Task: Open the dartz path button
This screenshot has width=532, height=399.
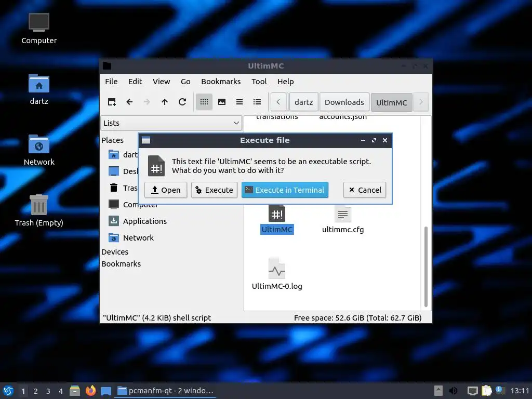Action: [x=303, y=102]
